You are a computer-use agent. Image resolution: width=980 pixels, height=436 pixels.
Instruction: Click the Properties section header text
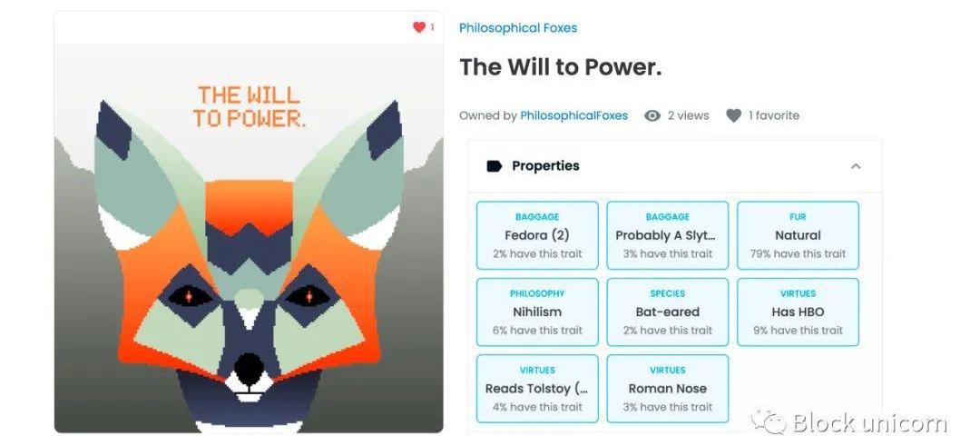click(545, 165)
